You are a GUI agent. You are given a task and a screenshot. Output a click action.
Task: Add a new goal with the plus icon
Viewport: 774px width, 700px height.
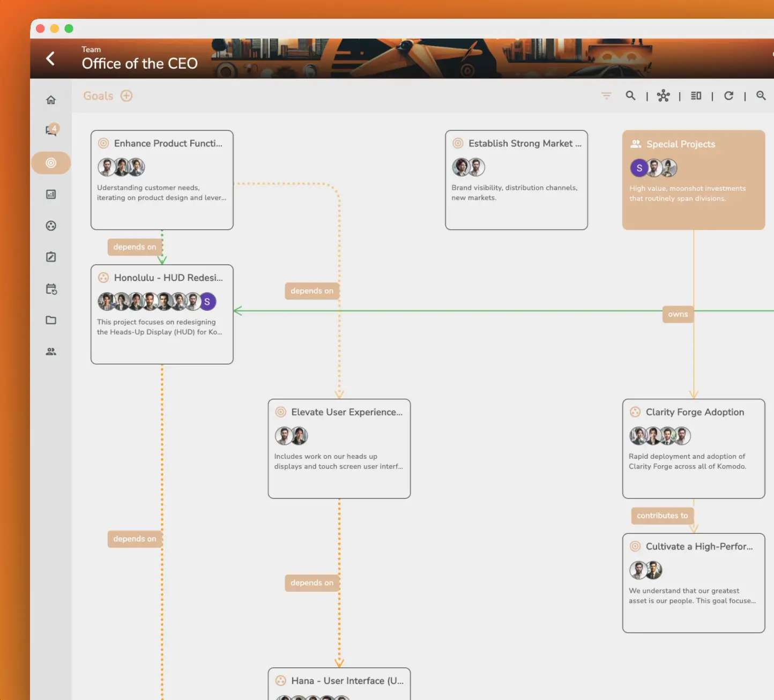coord(126,95)
